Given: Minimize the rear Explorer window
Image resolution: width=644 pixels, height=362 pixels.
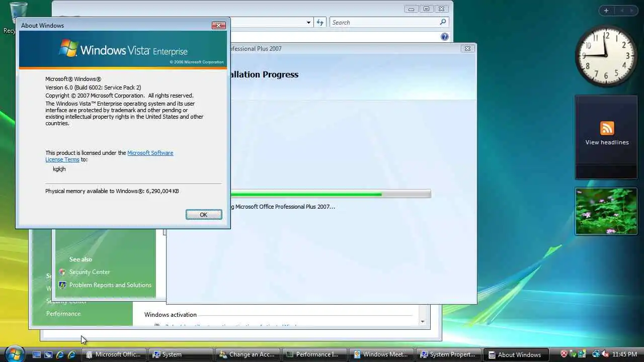Looking at the screenshot, I should click(412, 9).
